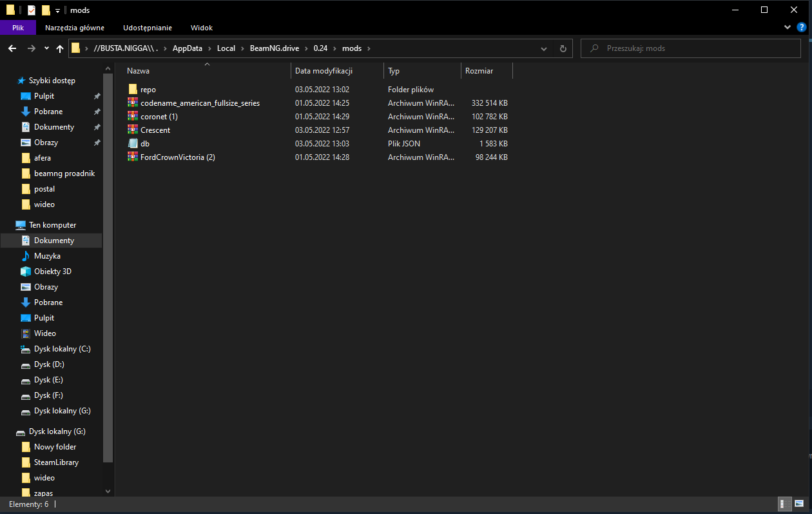Switch to Widok ribbon tab
The image size is (812, 514).
coord(202,28)
